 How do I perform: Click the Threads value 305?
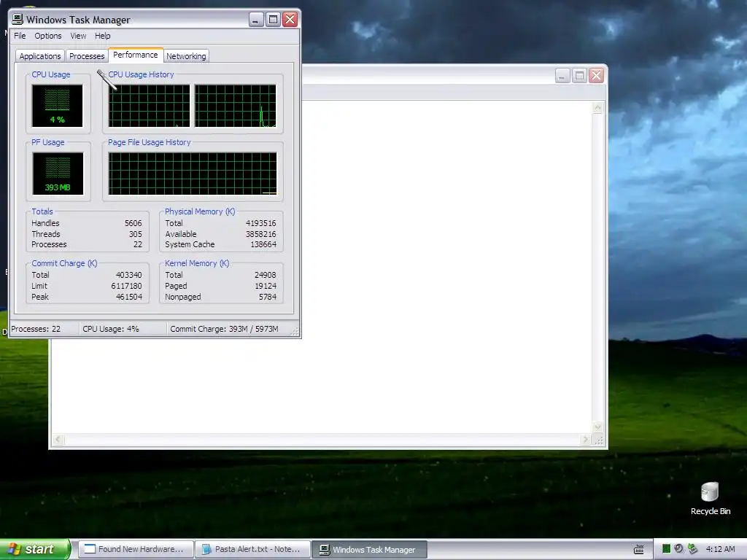tap(135, 234)
